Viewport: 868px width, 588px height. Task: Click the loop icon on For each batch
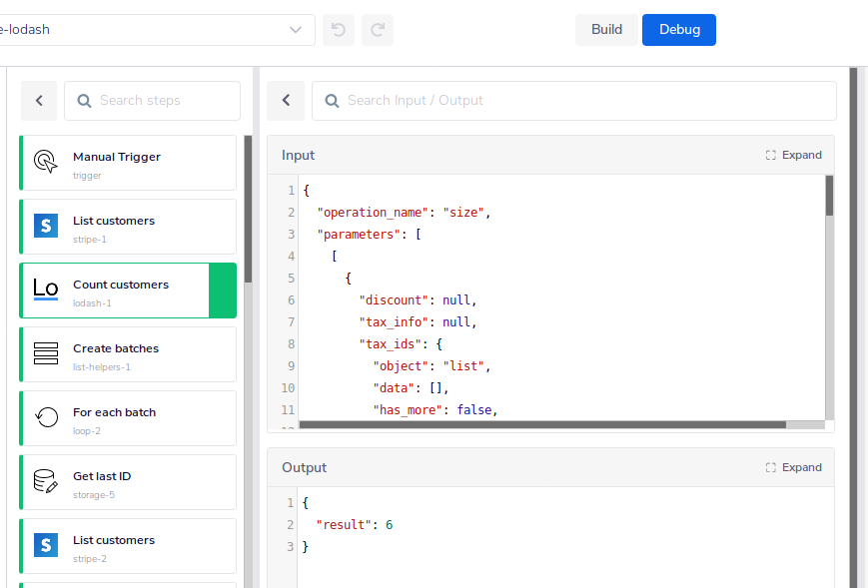point(46,418)
